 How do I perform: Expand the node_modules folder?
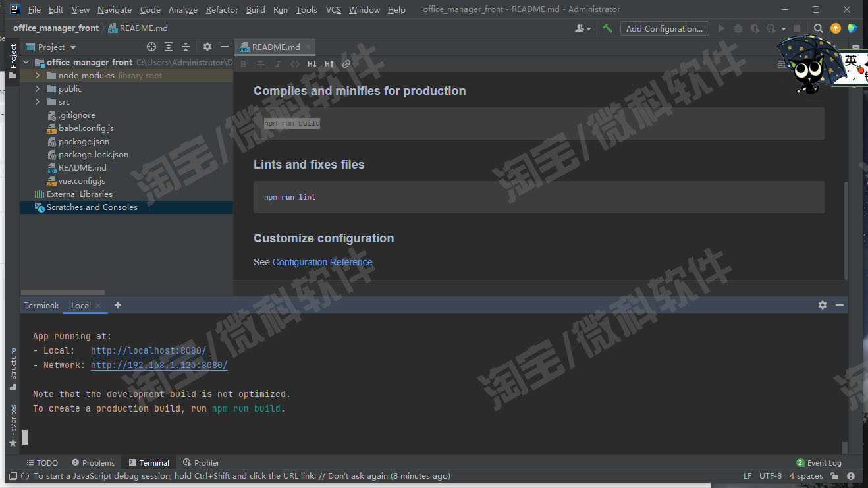tap(38, 75)
